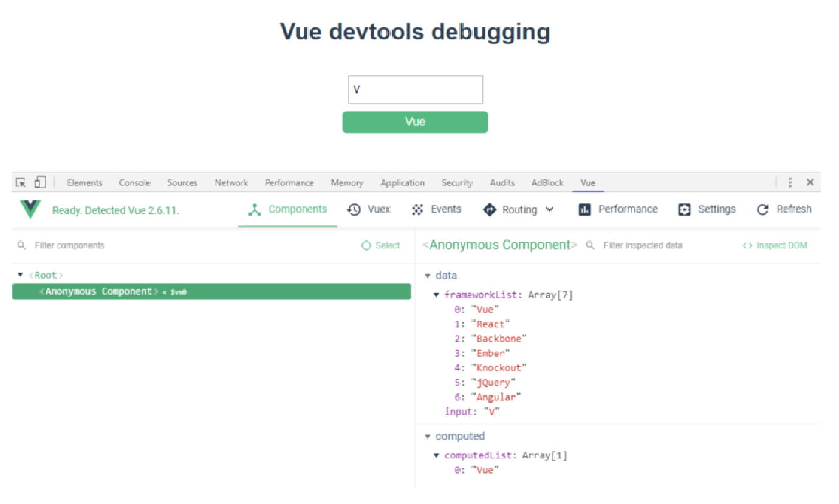Click the Vuex history clock icon
This screenshot has height=504, width=839.
coord(354,209)
